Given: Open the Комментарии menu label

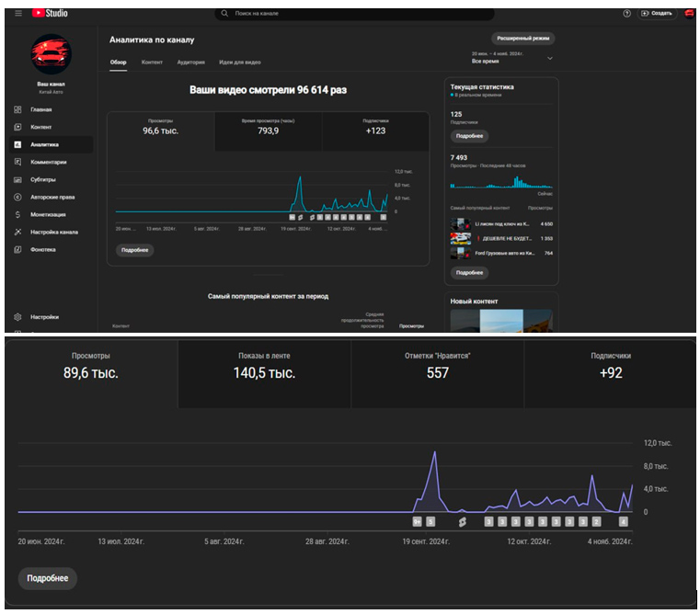Looking at the screenshot, I should [48, 162].
